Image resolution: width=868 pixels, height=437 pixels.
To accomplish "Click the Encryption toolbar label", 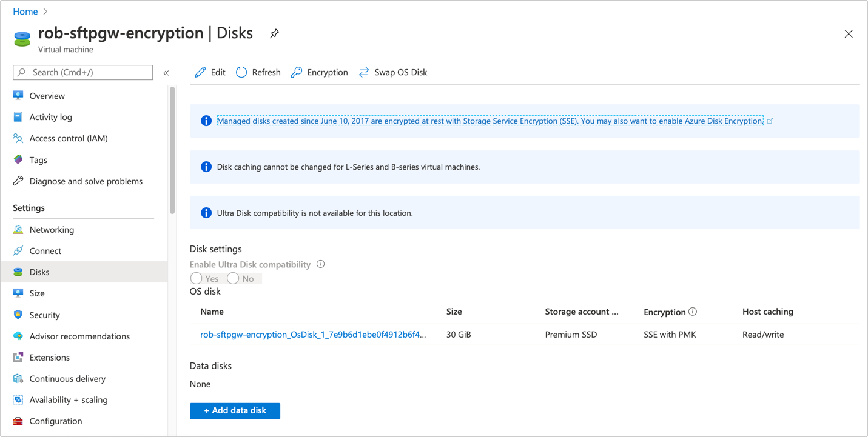I will coord(328,72).
